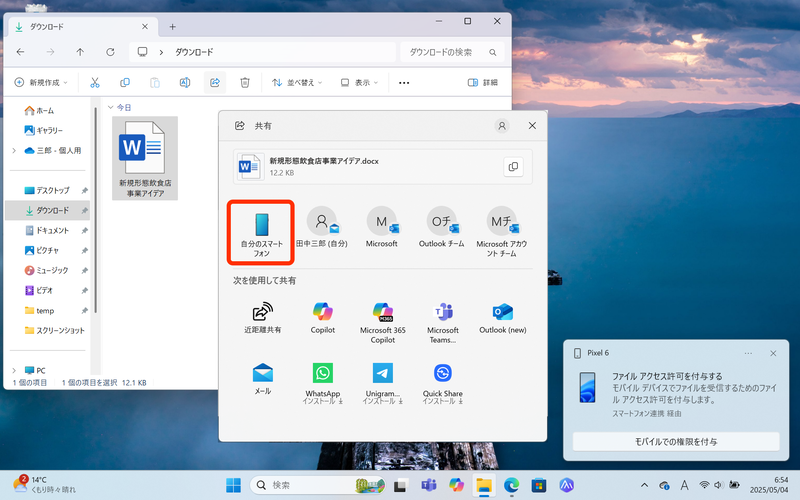Open Pixel 6 notification options menu
The height and width of the screenshot is (500, 800).
coord(748,353)
